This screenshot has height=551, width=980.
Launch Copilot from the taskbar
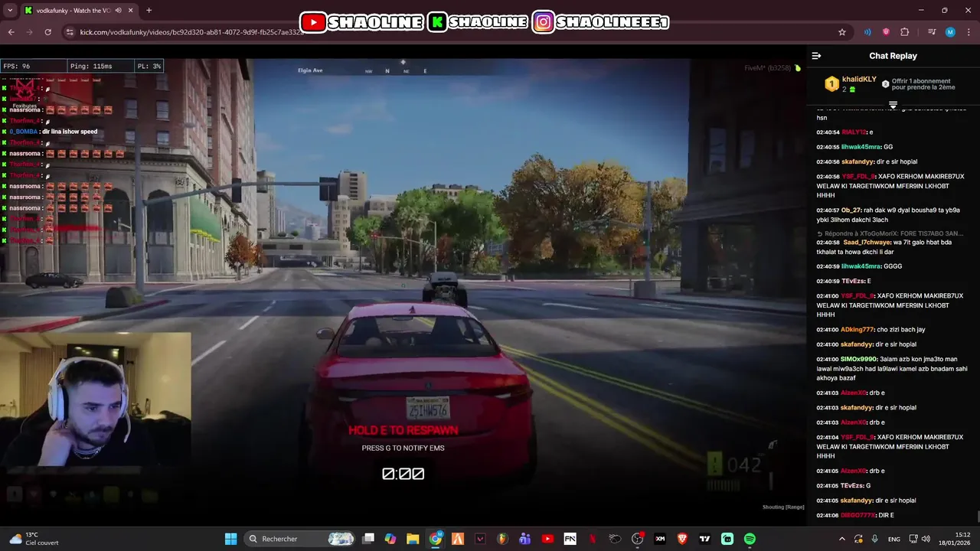(x=390, y=539)
